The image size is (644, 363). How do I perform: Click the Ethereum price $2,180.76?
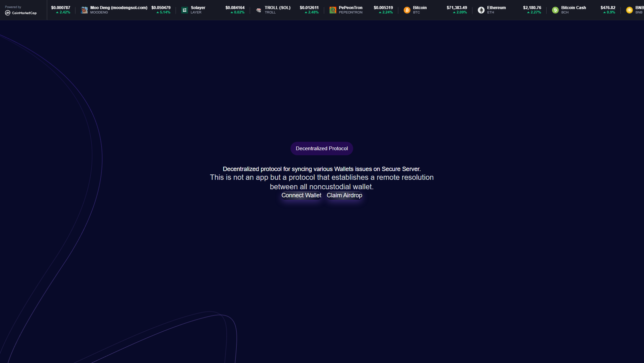(532, 8)
